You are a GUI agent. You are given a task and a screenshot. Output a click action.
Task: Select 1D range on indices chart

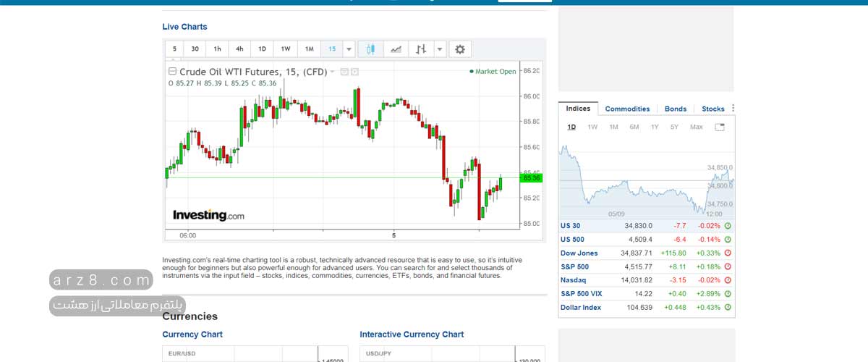click(571, 127)
